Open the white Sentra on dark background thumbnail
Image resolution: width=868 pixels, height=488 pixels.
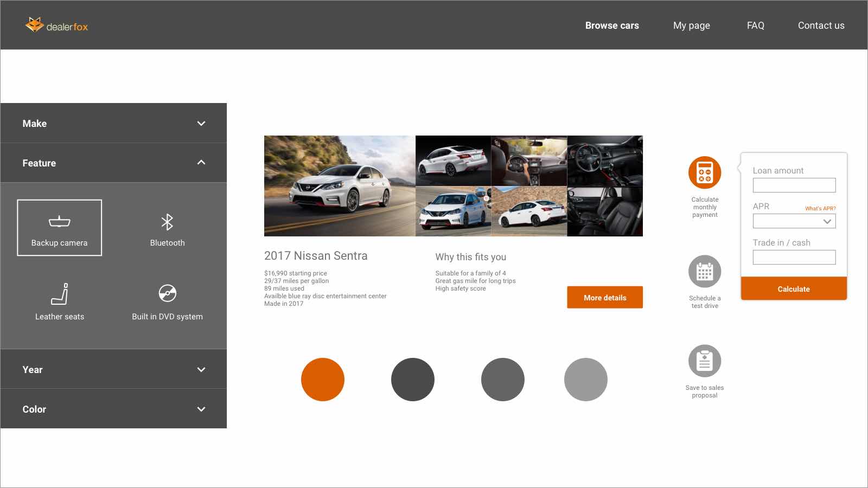pos(453,160)
